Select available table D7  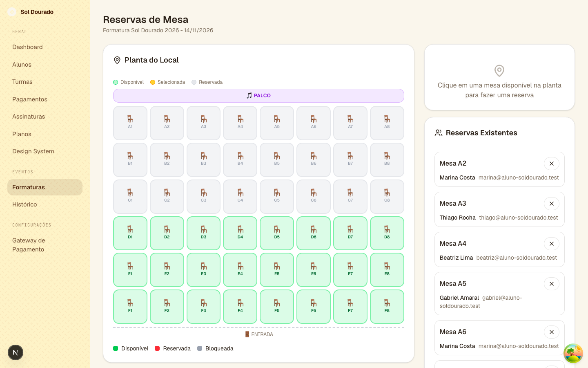[350, 233]
